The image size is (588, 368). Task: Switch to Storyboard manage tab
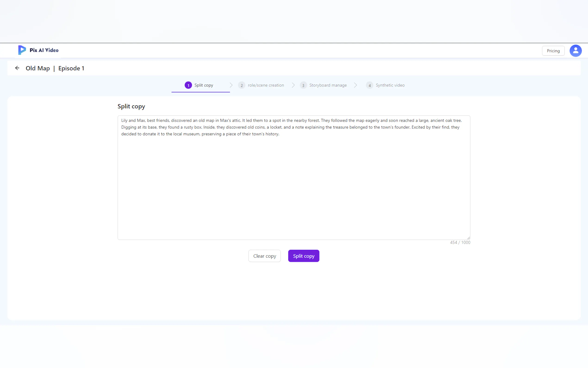coord(328,85)
